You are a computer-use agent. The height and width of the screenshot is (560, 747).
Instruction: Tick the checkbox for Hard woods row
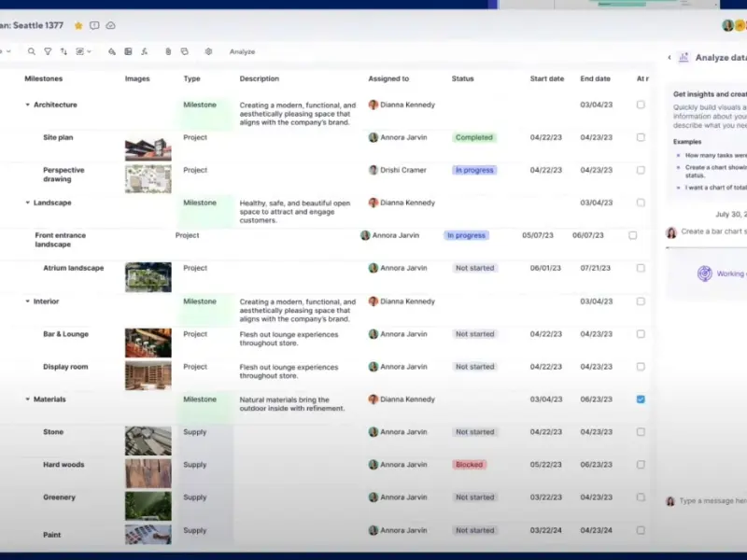pos(641,465)
